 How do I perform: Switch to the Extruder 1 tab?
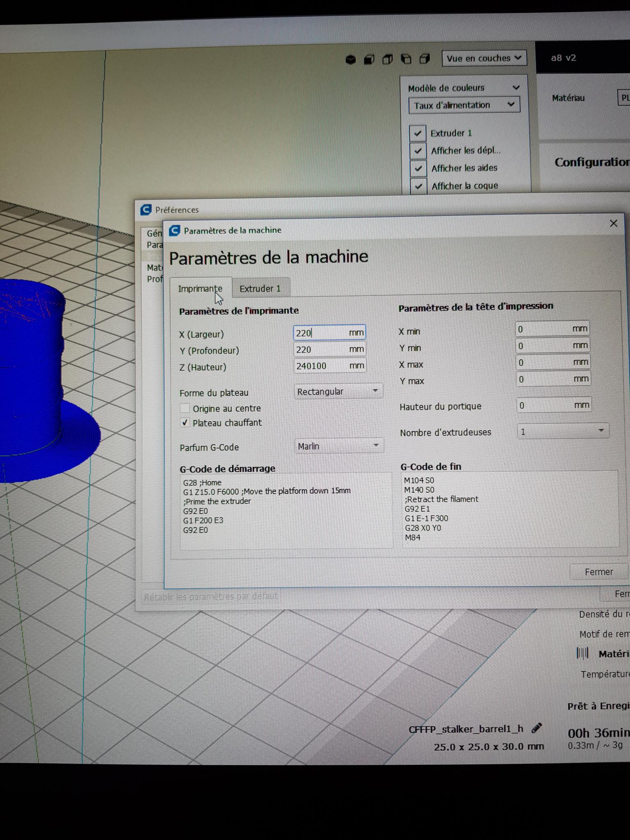click(260, 288)
